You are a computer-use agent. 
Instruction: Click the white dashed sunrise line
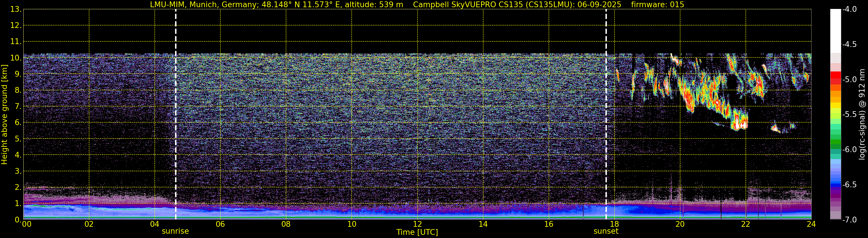tap(176, 114)
